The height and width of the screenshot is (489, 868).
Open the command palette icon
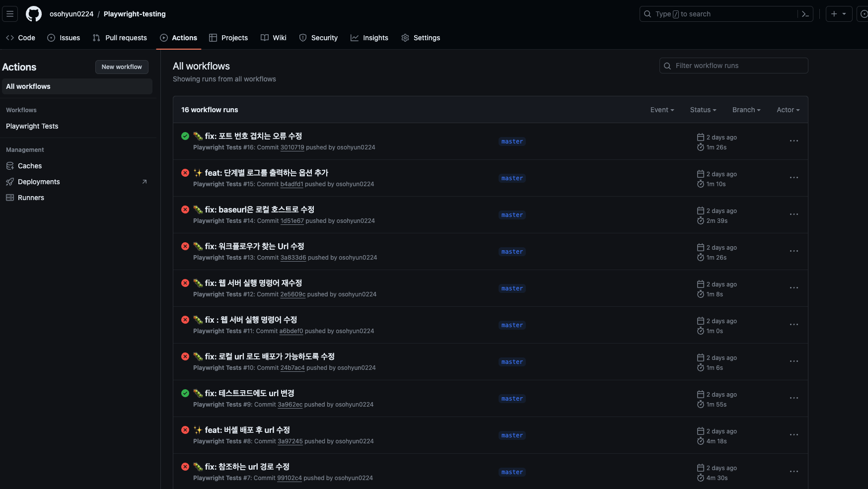coord(805,14)
